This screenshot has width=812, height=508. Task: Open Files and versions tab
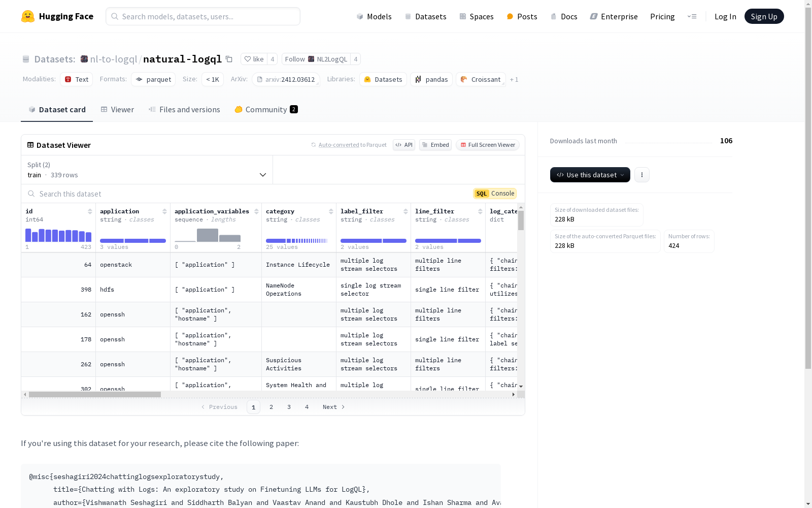pos(184,110)
